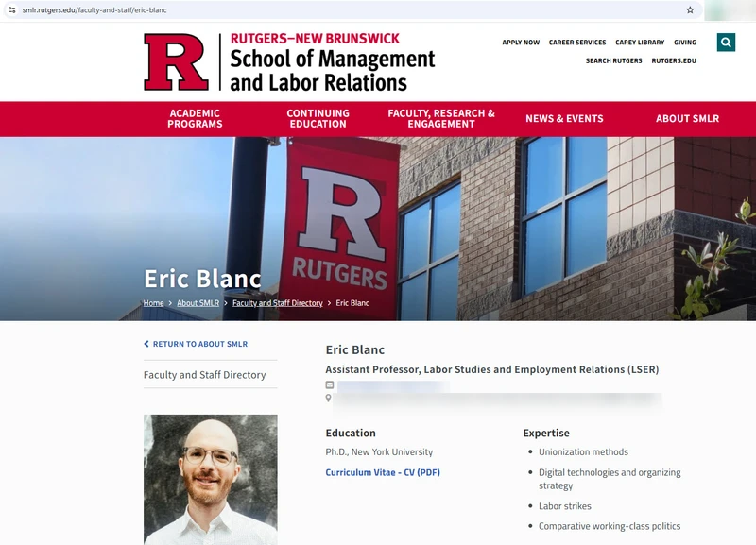Open Career Services link
756x545 pixels.
577,43
